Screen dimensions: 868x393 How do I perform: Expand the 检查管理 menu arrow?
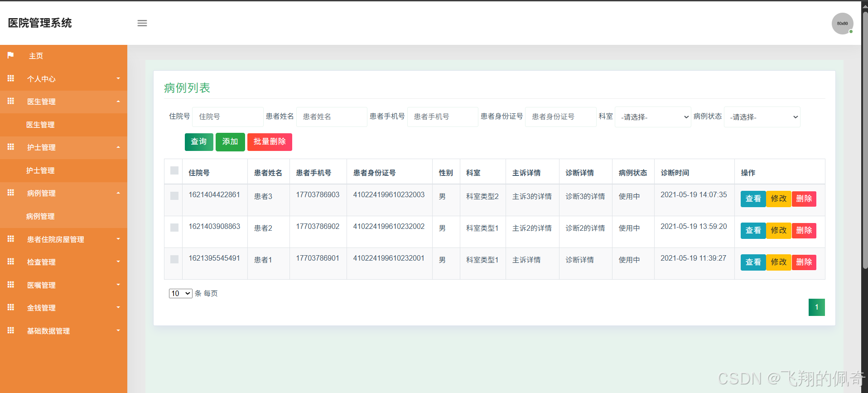point(118,262)
